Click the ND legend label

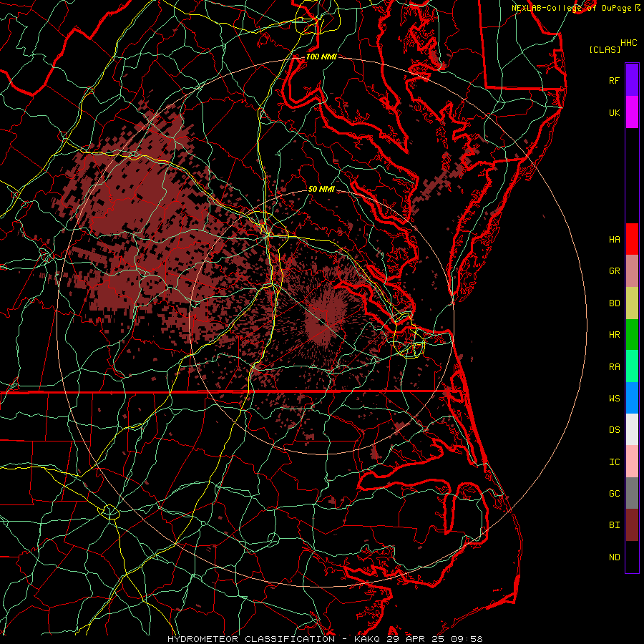tap(614, 557)
